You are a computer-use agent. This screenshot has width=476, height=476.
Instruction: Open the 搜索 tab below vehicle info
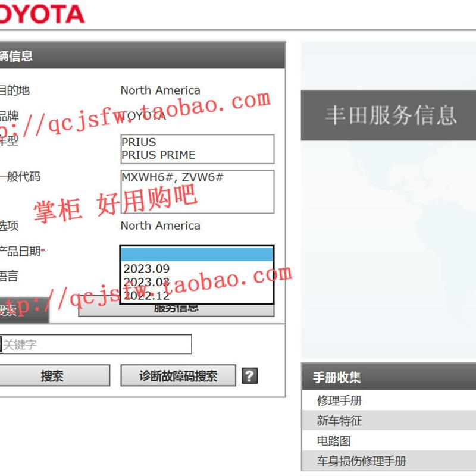coord(24,310)
